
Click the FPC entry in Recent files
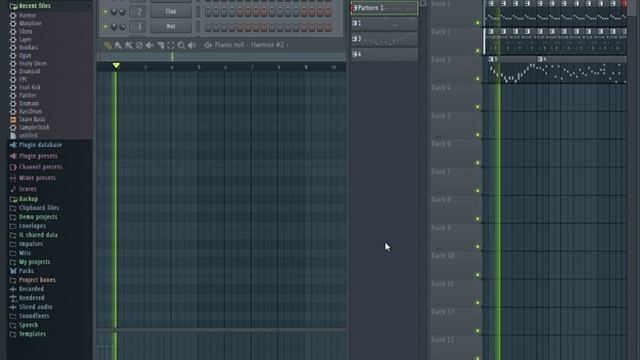[x=23, y=79]
